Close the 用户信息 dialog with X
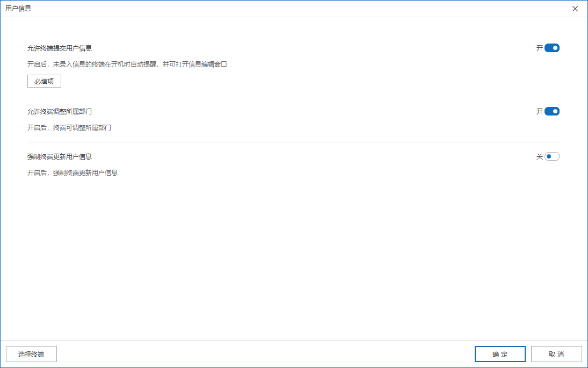588x368 pixels. 575,9
